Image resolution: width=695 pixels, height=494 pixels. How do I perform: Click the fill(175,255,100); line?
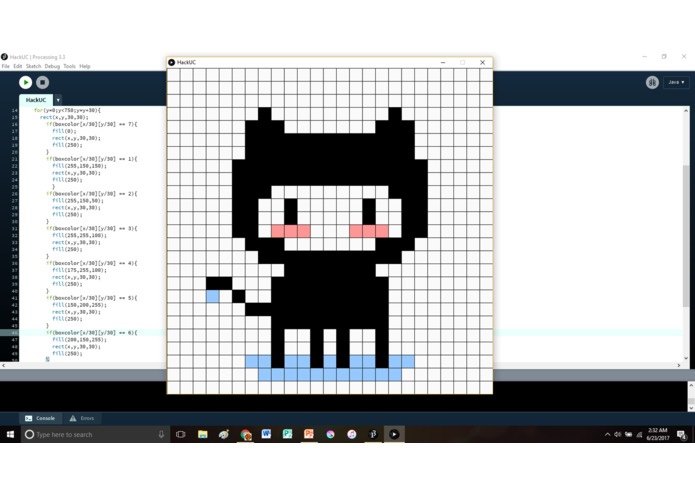tap(79, 270)
